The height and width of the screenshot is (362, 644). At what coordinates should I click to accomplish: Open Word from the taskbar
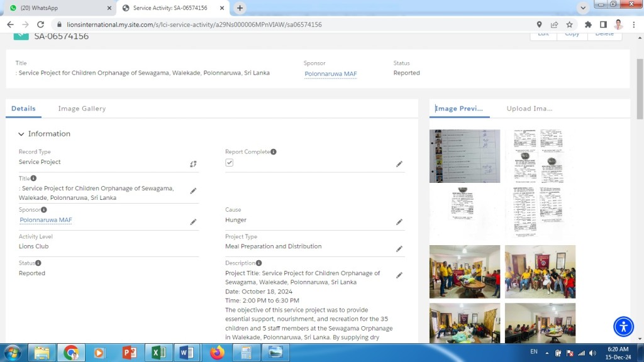187,353
